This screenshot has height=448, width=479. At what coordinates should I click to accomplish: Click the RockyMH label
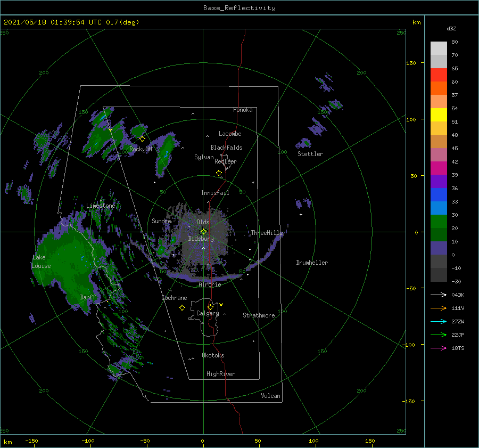coord(141,149)
